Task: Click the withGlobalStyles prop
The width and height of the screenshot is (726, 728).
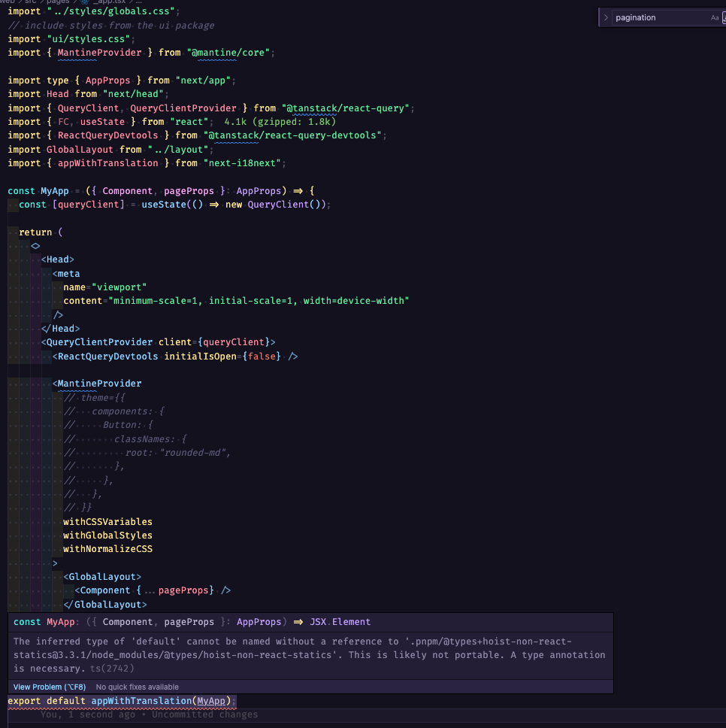Action: (x=107, y=535)
